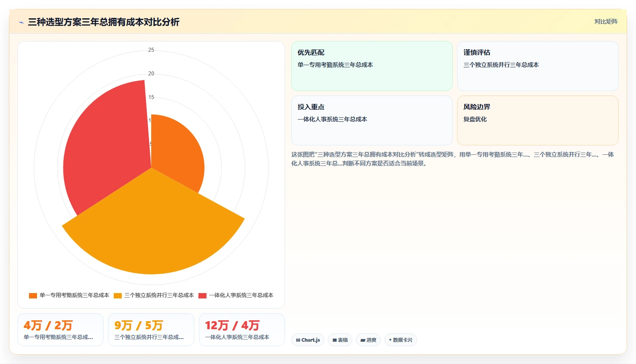This screenshot has height=364, width=636.
Task: Open the 风险边界 card
Action: [x=538, y=120]
